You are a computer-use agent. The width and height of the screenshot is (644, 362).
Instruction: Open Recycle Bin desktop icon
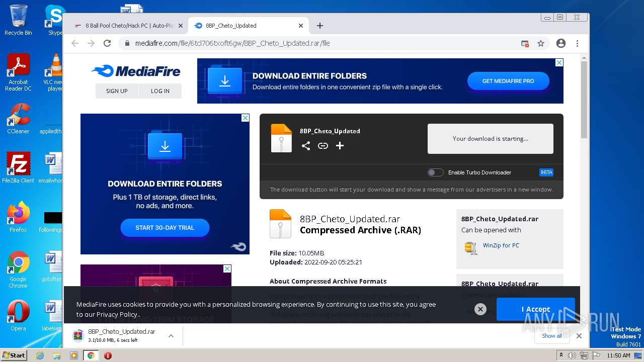[18, 20]
